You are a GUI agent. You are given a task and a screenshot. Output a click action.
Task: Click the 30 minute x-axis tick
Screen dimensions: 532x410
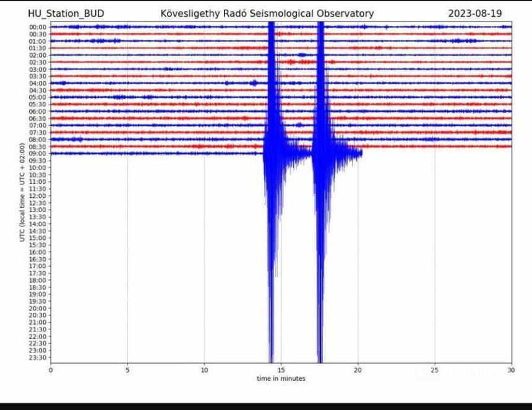[x=512, y=370]
